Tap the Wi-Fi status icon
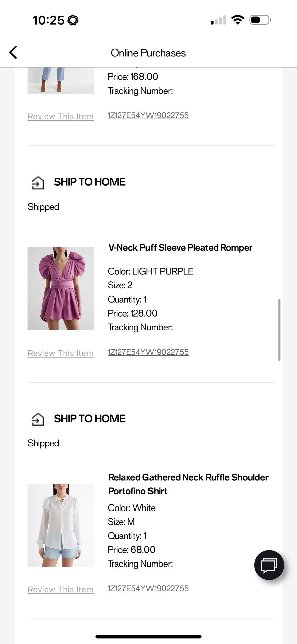 (238, 20)
